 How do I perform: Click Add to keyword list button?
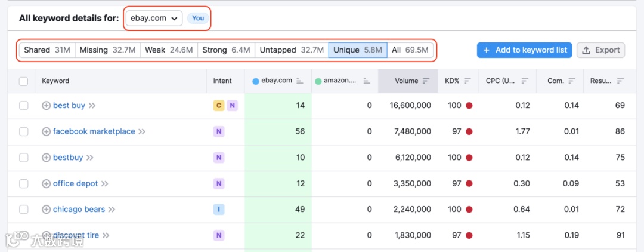click(524, 50)
